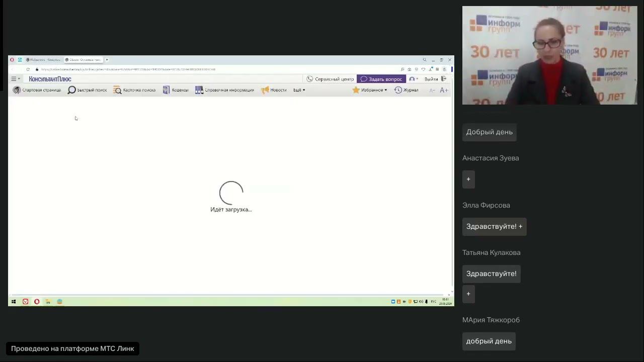This screenshot has width=644, height=362.
Task: Click the 'Добрый день' chat message
Action: pos(490,132)
